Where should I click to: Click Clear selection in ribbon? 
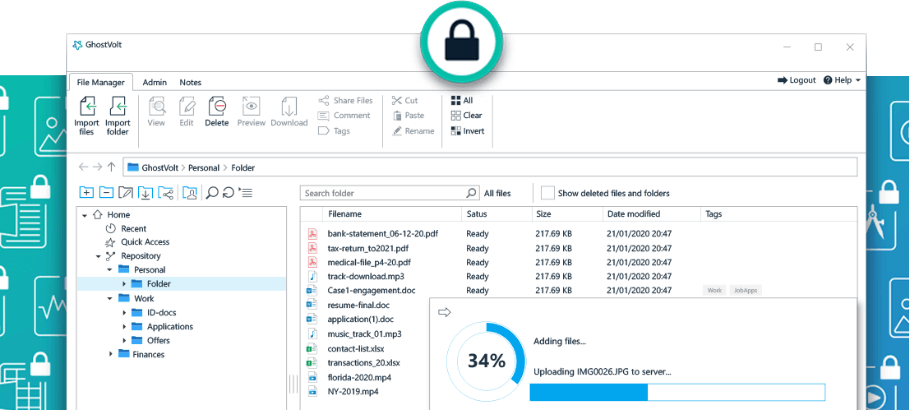pyautogui.click(x=467, y=115)
